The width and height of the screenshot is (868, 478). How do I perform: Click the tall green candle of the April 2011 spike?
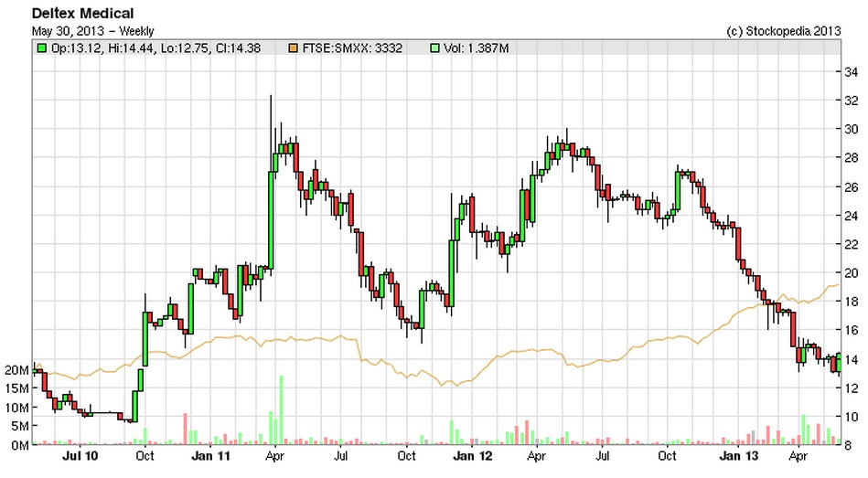click(x=271, y=220)
